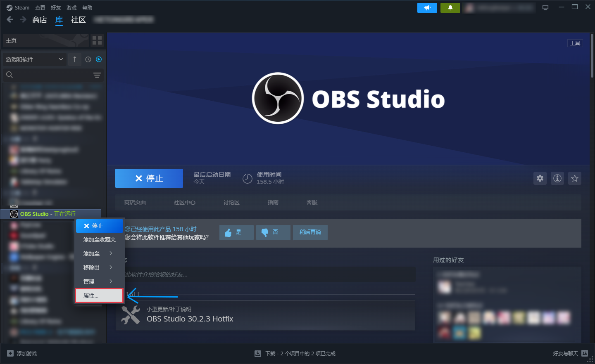595x364 pixels.
Task: Toggle the ready-to-play filter icon
Action: point(99,59)
